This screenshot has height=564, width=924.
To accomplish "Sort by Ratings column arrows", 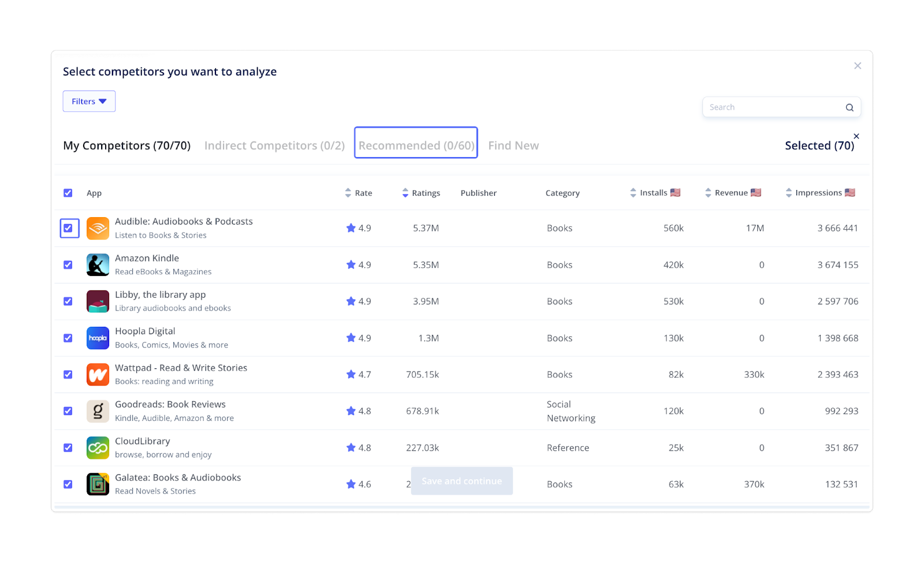I will 405,193.
